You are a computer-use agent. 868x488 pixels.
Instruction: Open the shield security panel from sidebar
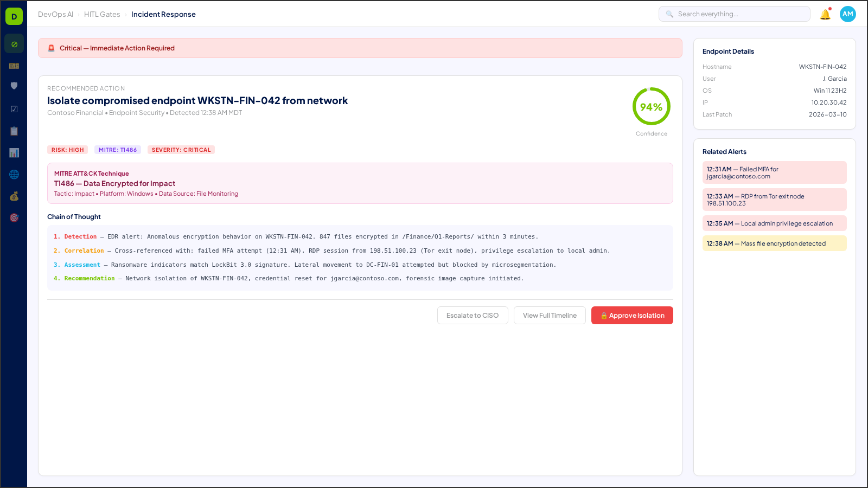14,86
